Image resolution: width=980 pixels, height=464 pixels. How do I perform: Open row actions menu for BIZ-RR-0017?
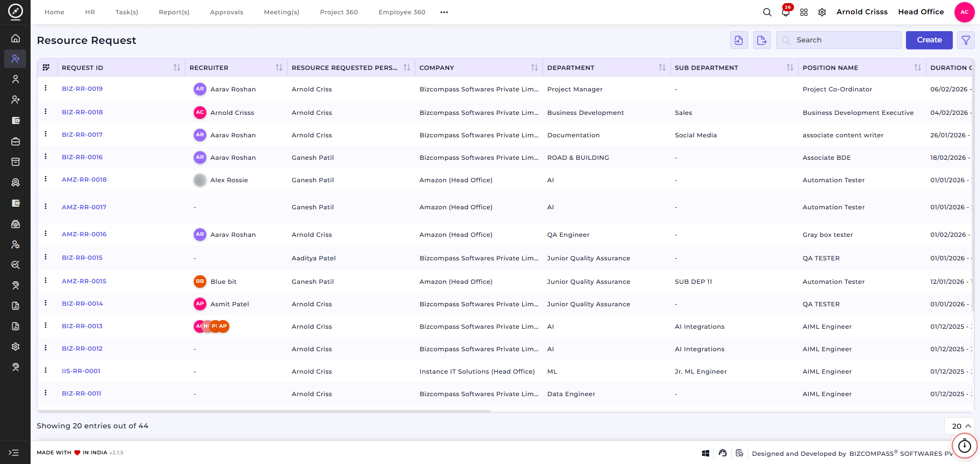click(x=45, y=134)
